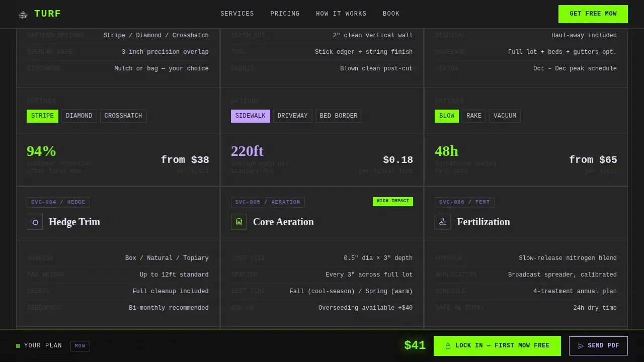The image size is (644, 362).
Task: Click the GET FREE MOW button
Action: (593, 14)
